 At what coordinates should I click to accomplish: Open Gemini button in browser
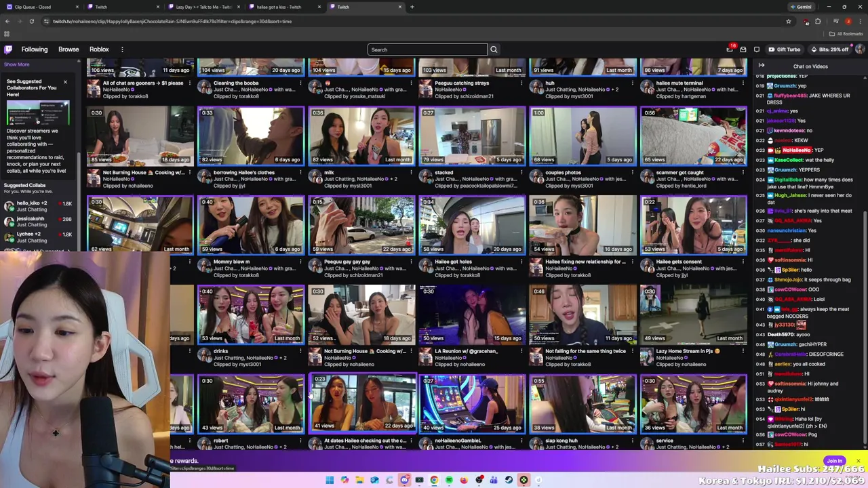coord(800,7)
